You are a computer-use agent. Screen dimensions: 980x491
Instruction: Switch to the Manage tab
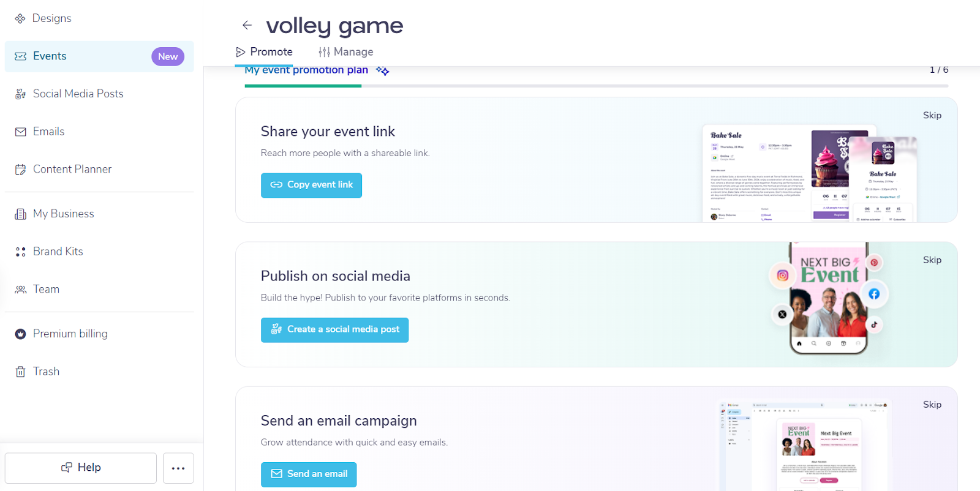coord(346,52)
